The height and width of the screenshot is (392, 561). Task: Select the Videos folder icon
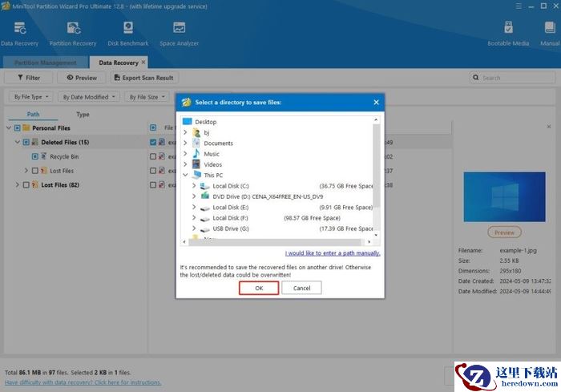(196, 164)
